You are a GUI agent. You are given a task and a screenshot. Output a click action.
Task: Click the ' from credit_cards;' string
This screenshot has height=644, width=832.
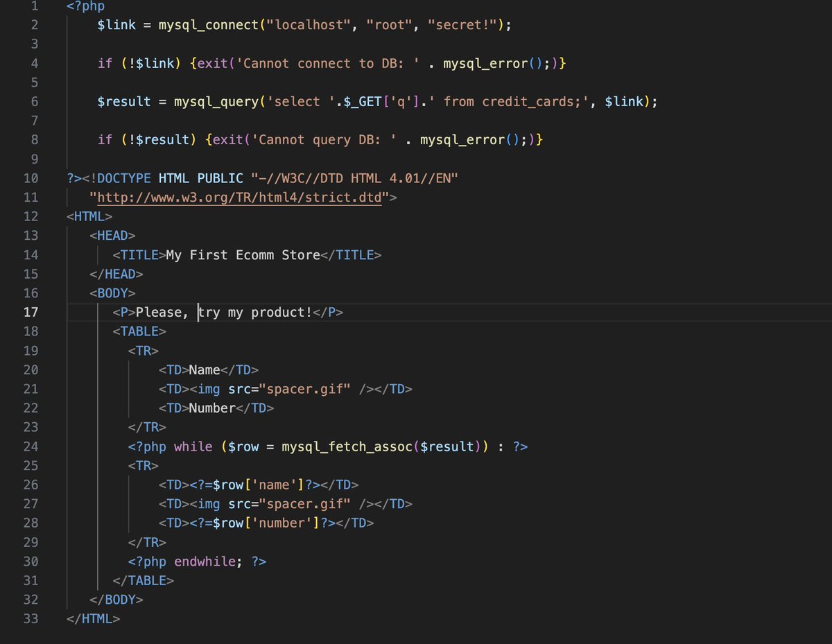(x=510, y=101)
